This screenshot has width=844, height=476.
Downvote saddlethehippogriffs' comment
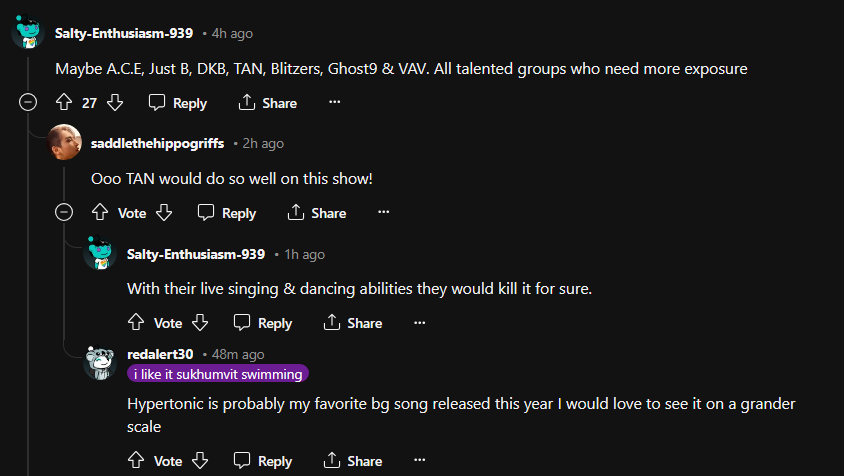(x=165, y=213)
